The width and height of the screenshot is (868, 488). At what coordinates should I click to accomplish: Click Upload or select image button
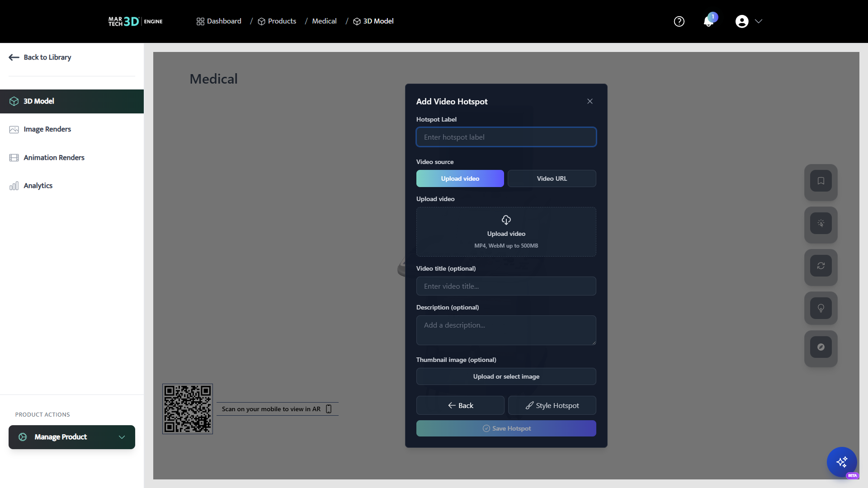(506, 376)
